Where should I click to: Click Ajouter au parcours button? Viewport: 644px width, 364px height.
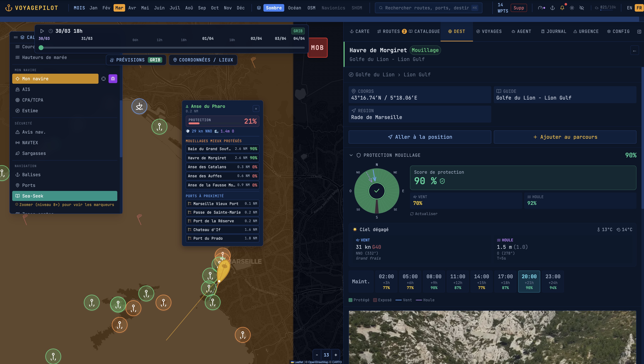565,137
